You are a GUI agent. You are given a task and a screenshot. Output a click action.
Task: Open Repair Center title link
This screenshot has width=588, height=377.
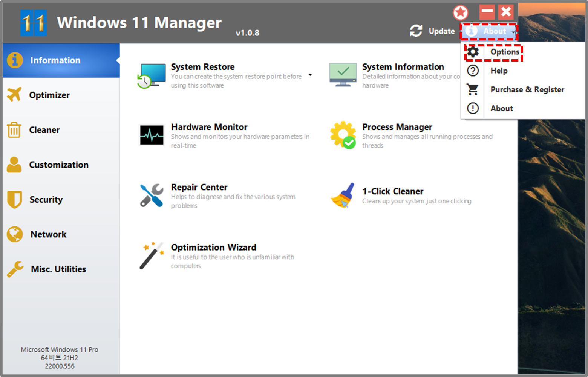pos(199,187)
